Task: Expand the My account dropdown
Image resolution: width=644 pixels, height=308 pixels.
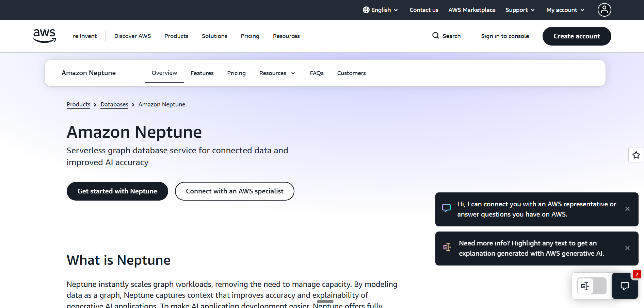Action: (x=565, y=10)
